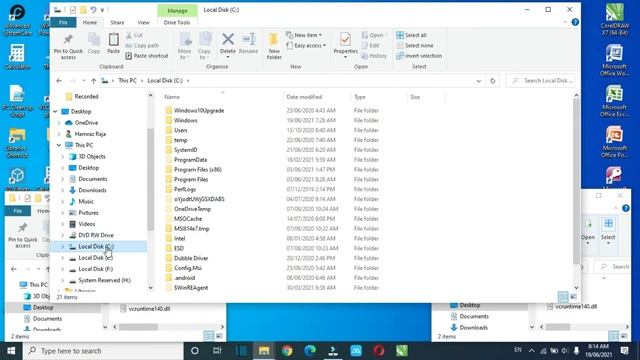Image resolution: width=640 pixels, height=360 pixels.
Task: Collapse the Desktop root tree node
Action: pos(55,111)
